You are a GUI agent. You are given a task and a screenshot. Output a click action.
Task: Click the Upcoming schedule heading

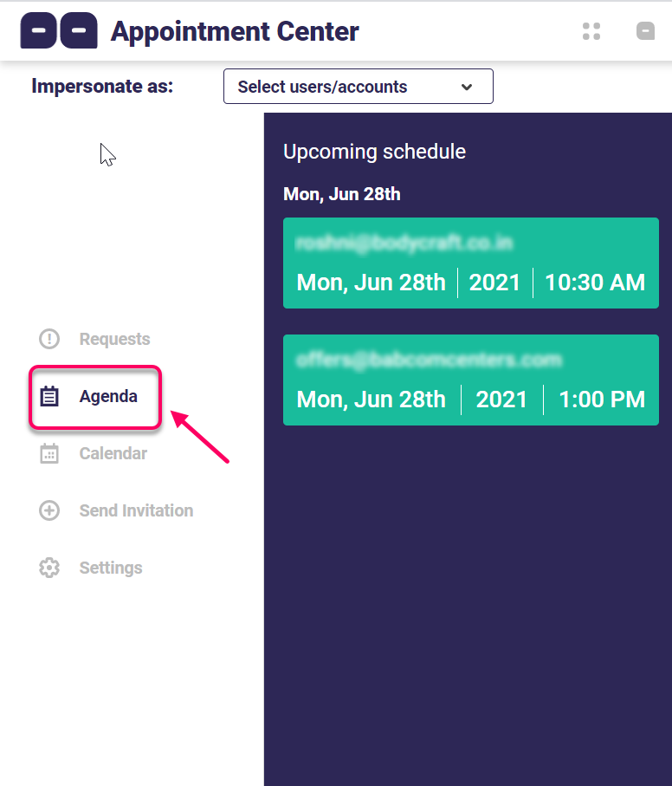374,152
